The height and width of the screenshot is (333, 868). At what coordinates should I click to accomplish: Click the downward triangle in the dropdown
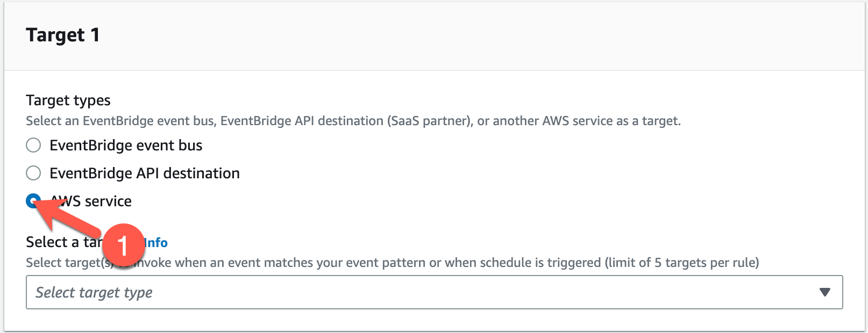pyautogui.click(x=826, y=292)
